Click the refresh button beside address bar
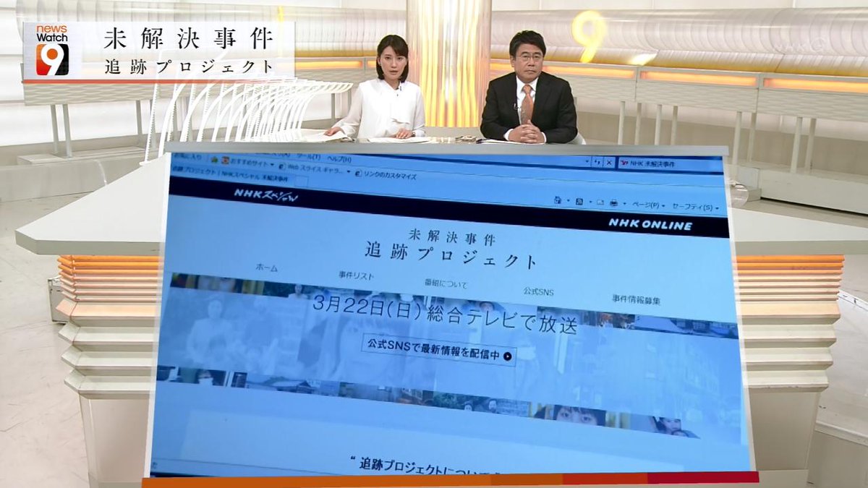The height and width of the screenshot is (488, 868). coord(597,163)
